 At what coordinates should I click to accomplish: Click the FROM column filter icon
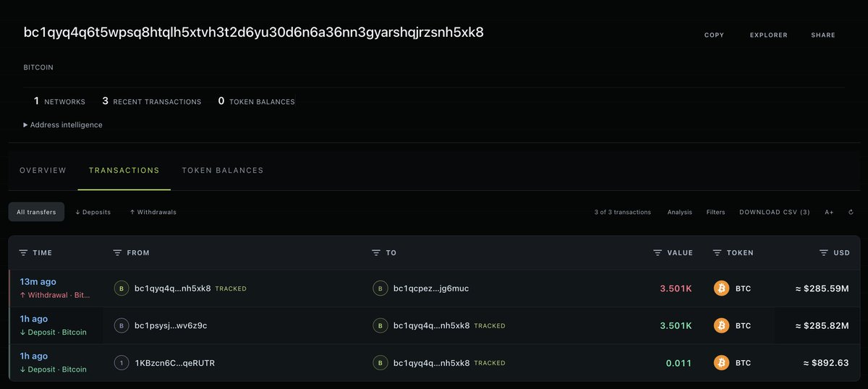117,253
